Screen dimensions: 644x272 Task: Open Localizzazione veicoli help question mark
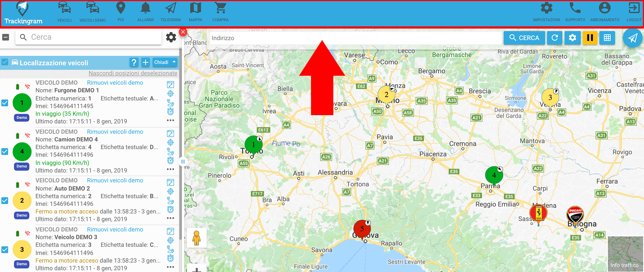[134, 62]
